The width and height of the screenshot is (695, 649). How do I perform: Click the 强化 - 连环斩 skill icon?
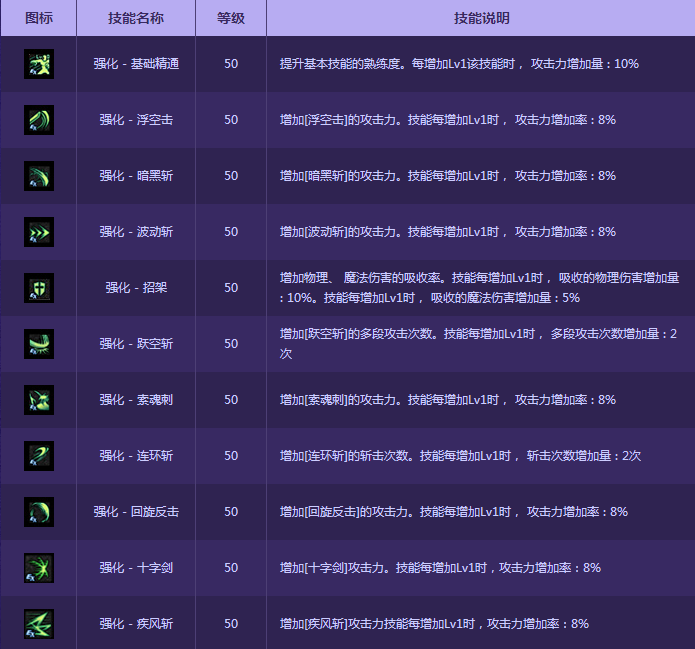pyautogui.click(x=39, y=456)
